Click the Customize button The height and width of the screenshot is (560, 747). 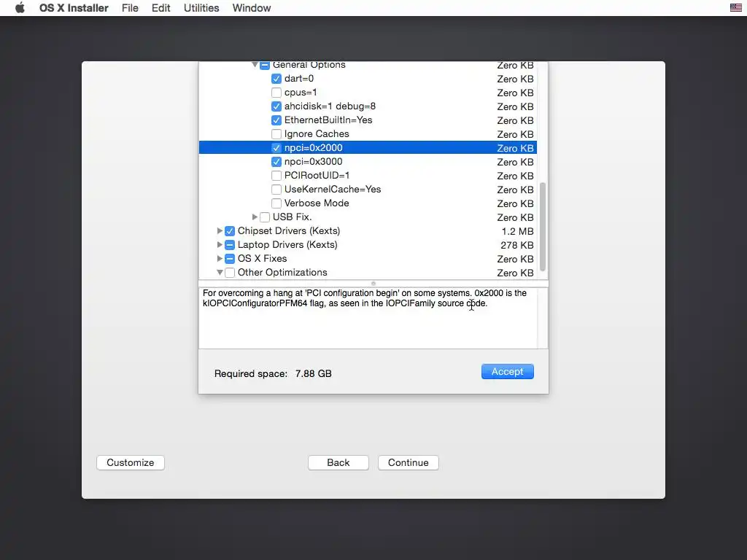[131, 462]
